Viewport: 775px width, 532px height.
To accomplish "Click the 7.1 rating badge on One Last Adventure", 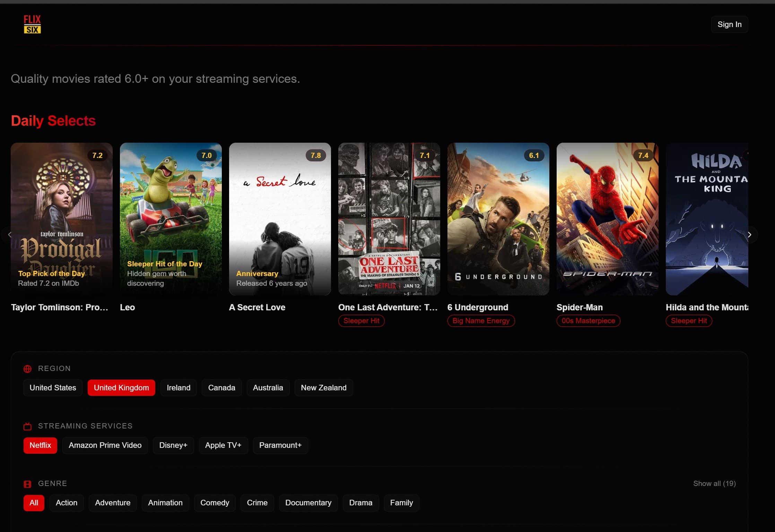I will pos(425,156).
